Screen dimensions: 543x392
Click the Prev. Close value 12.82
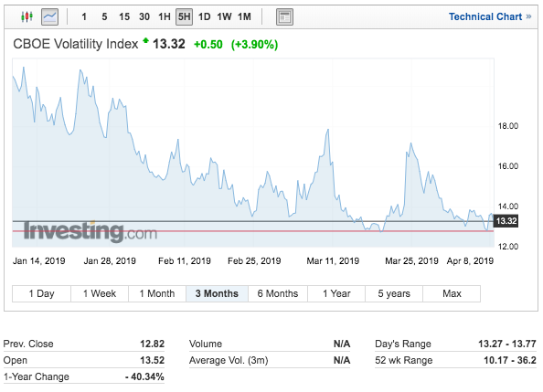click(x=152, y=344)
